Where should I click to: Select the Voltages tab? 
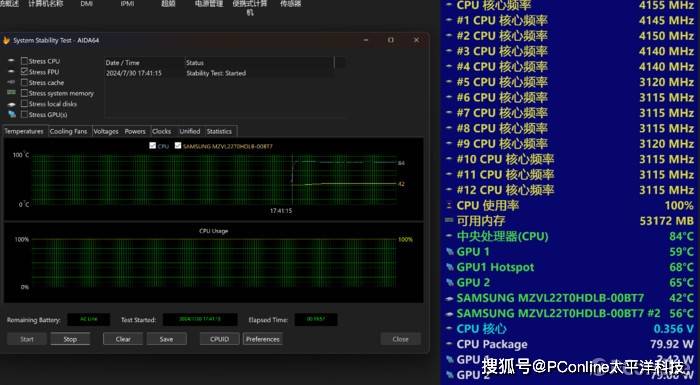tap(106, 131)
